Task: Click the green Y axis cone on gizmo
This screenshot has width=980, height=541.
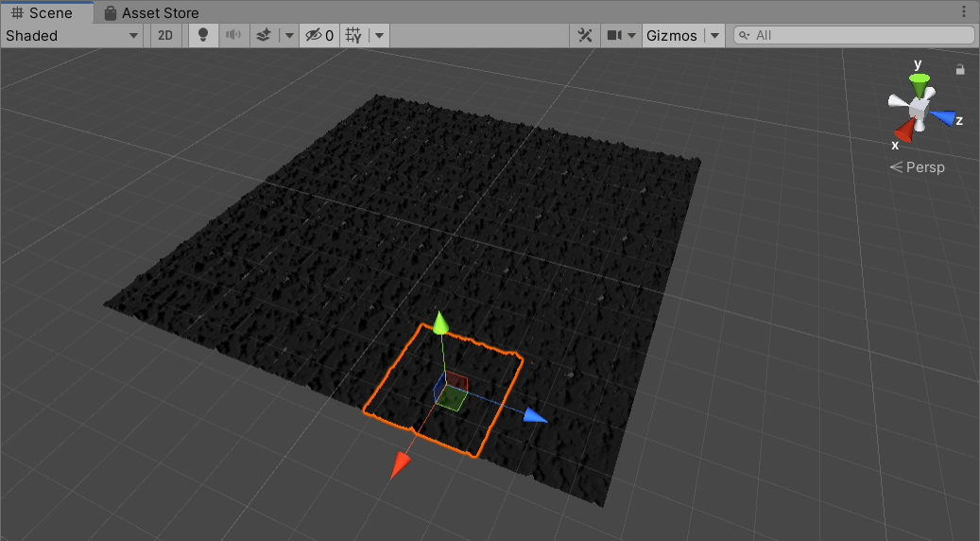Action: [918, 81]
